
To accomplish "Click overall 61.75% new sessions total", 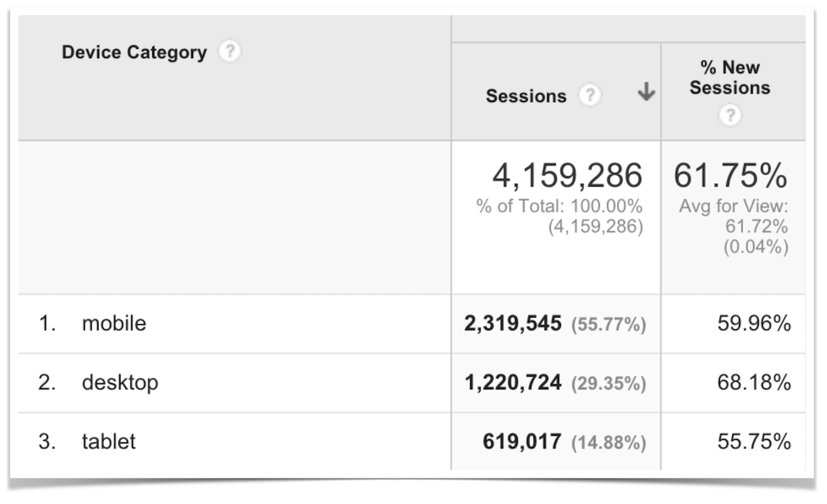I will 730,176.
